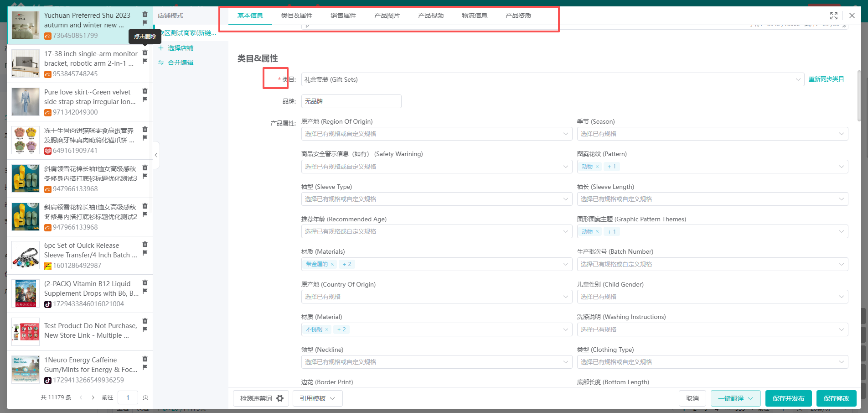Click 保存并发布 to save and publish
868x413 pixels.
[789, 398]
